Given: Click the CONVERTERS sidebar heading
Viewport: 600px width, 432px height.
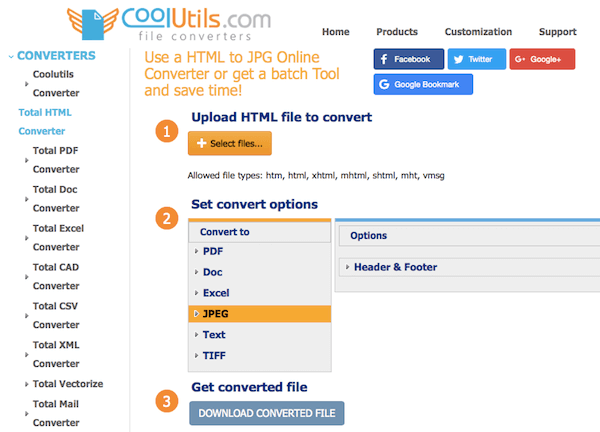Looking at the screenshot, I should (56, 56).
